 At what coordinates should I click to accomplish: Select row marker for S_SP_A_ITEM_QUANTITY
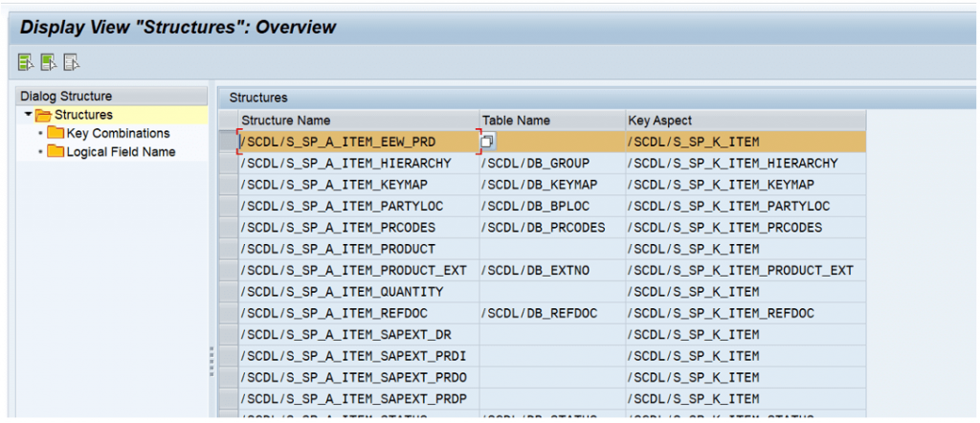(228, 292)
